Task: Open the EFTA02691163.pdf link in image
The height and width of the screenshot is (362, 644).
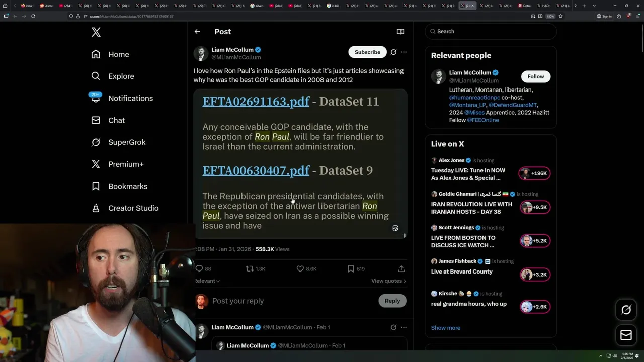Action: click(x=256, y=101)
